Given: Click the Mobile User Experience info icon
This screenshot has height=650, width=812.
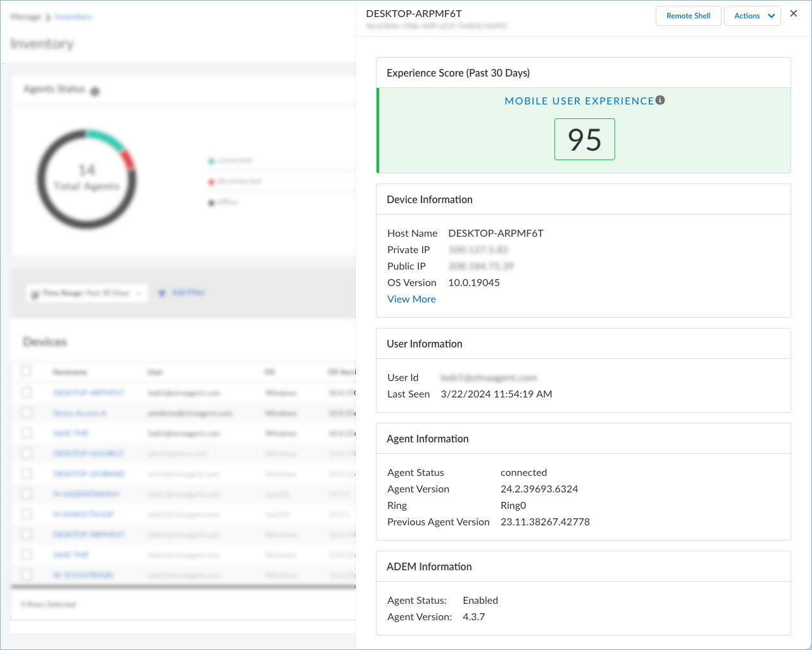Looking at the screenshot, I should 660,100.
